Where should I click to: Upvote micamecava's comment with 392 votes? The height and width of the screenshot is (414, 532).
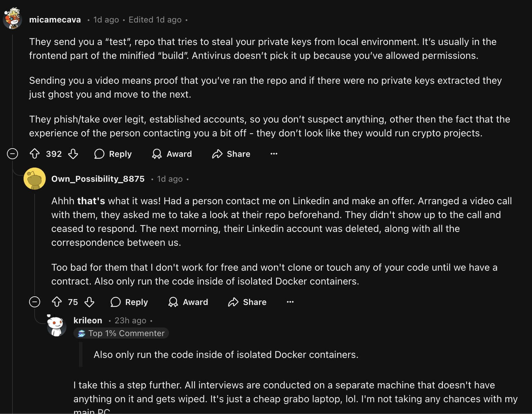tap(35, 154)
